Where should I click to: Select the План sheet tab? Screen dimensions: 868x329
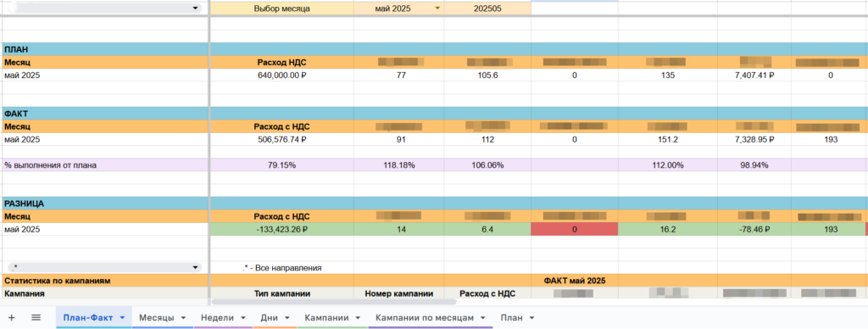click(511, 318)
